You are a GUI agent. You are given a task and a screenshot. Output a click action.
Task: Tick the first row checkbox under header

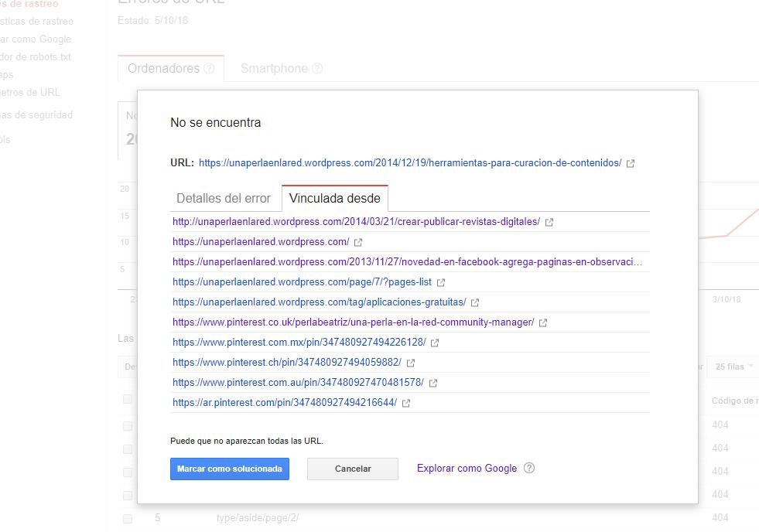pyautogui.click(x=128, y=425)
